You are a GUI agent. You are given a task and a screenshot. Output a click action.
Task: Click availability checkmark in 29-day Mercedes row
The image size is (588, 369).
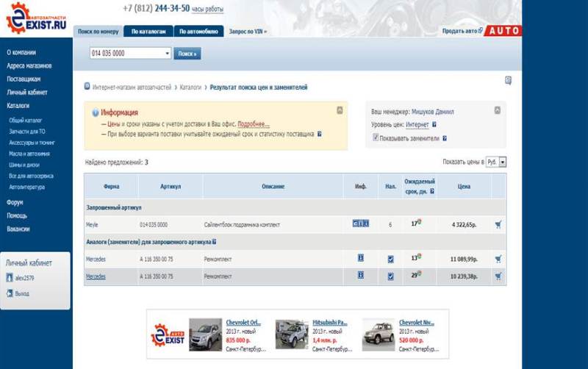(390, 276)
